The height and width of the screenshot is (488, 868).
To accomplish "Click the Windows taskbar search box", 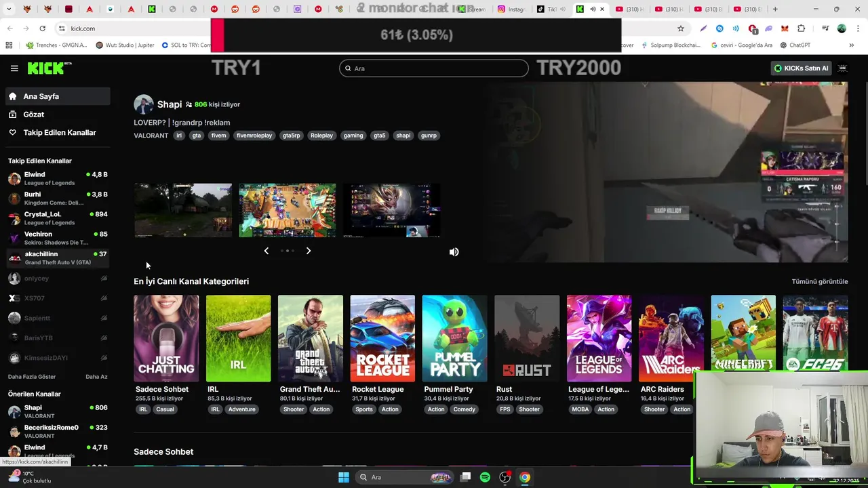I will coord(406,477).
